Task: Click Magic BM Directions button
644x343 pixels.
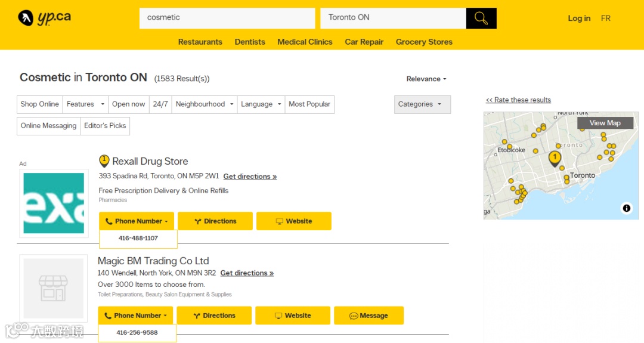Action: tap(214, 316)
